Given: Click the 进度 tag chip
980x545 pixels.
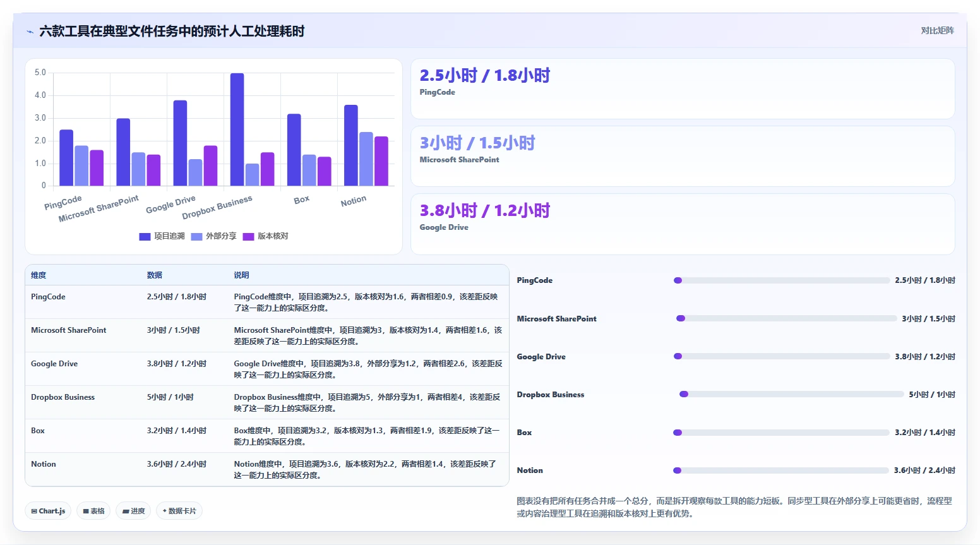Looking at the screenshot, I should tap(133, 511).
